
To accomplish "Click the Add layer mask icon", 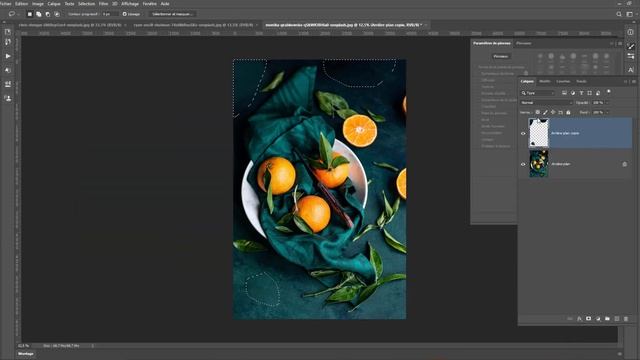I will (x=588, y=319).
